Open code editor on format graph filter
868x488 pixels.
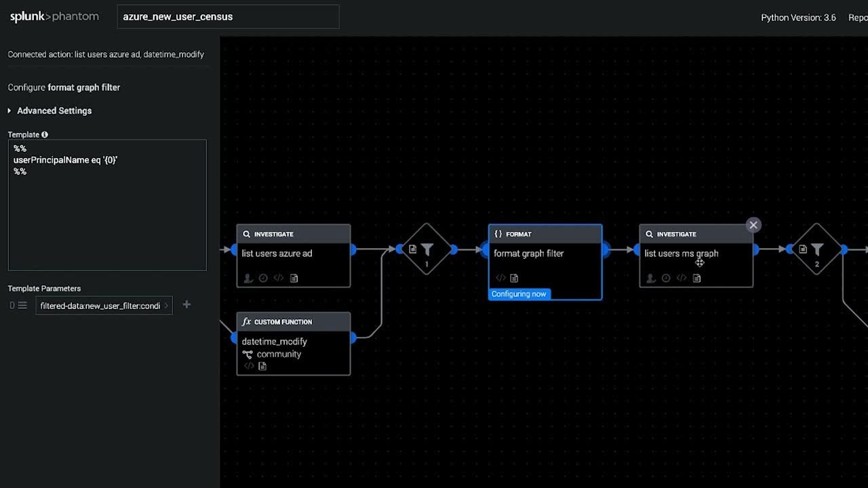(x=500, y=278)
